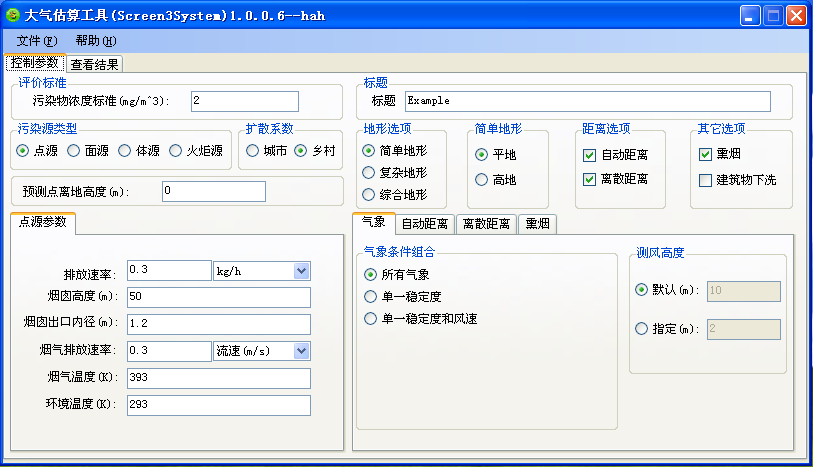Close the Screen3System window
The height and width of the screenshot is (467, 813).
[x=796, y=16]
